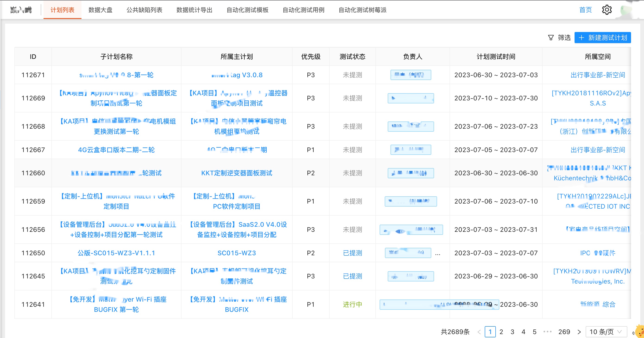Open main plan 免开发 Wi-Fi 插座 BUGFIX
644x338 pixels.
pos(237,305)
